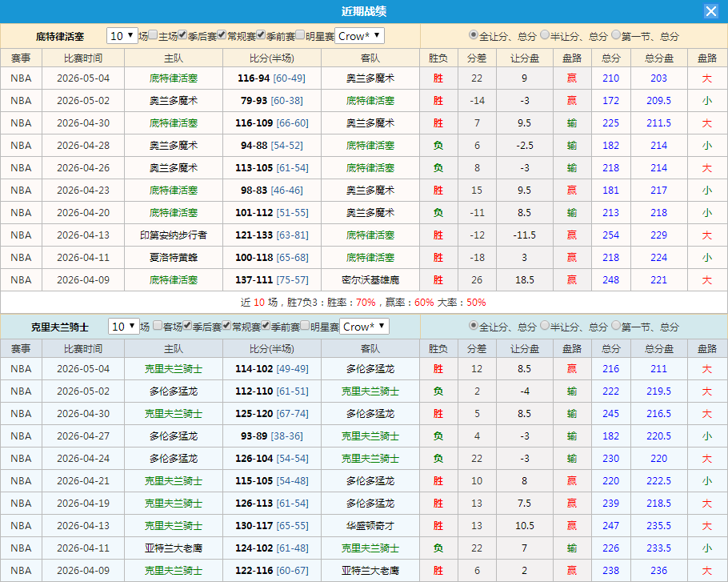Click the 116-109 score cell

272,123
